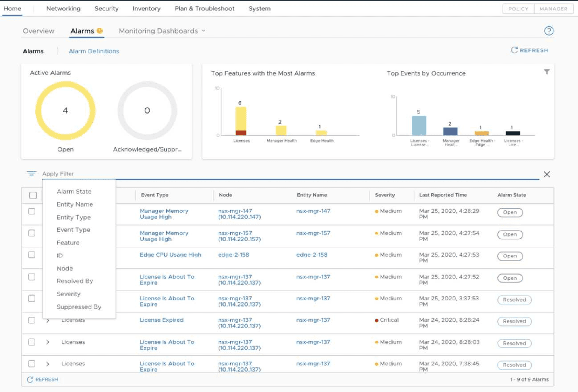Select Suppressed By filter option
The width and height of the screenshot is (578, 392).
(x=79, y=307)
